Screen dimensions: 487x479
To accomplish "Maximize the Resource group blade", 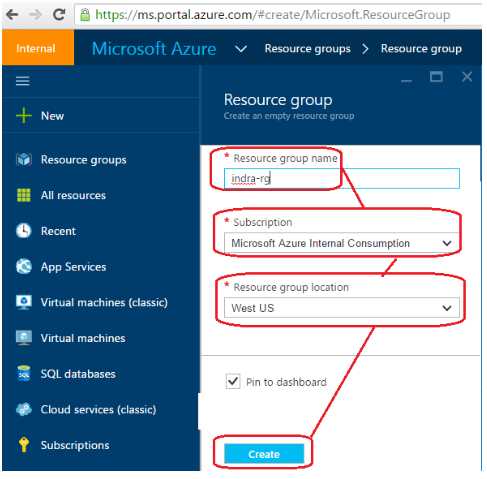I will pos(436,77).
